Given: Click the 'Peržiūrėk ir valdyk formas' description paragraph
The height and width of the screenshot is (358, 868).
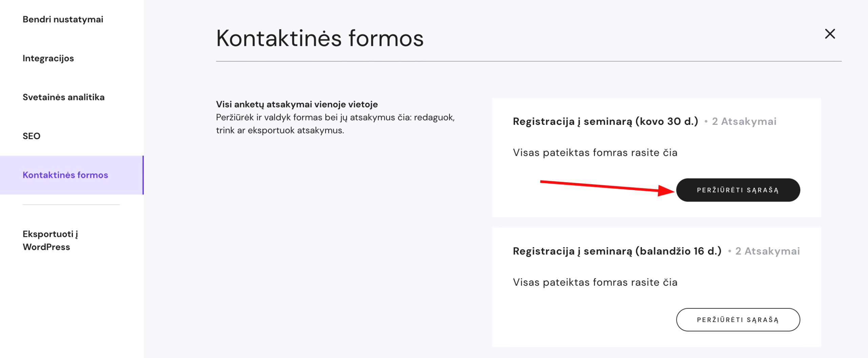Looking at the screenshot, I should [335, 124].
